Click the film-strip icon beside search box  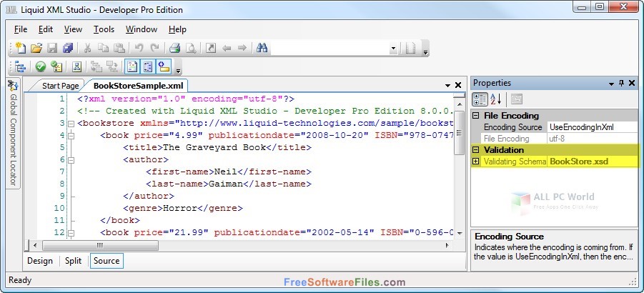411,48
